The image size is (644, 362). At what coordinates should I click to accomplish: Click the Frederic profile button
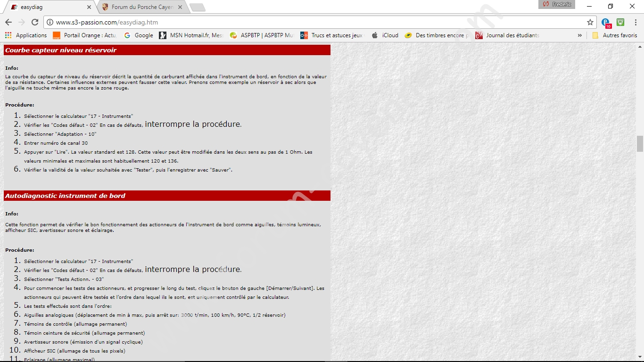click(557, 4)
